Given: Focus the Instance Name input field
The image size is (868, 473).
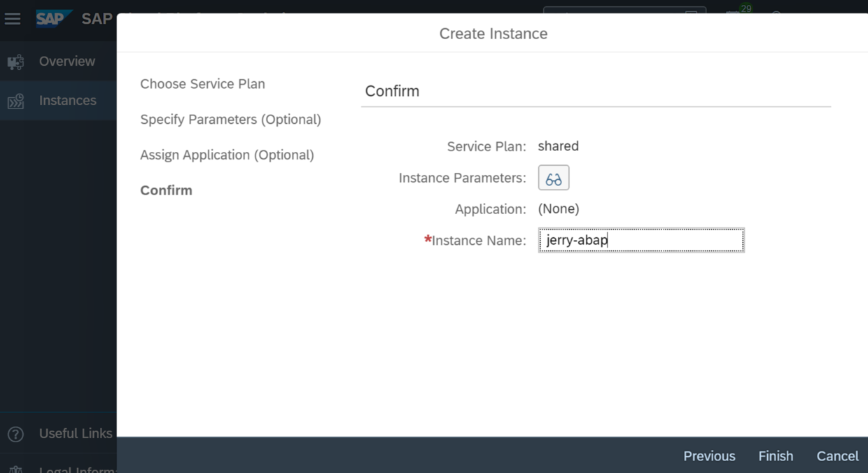Looking at the screenshot, I should click(x=640, y=241).
